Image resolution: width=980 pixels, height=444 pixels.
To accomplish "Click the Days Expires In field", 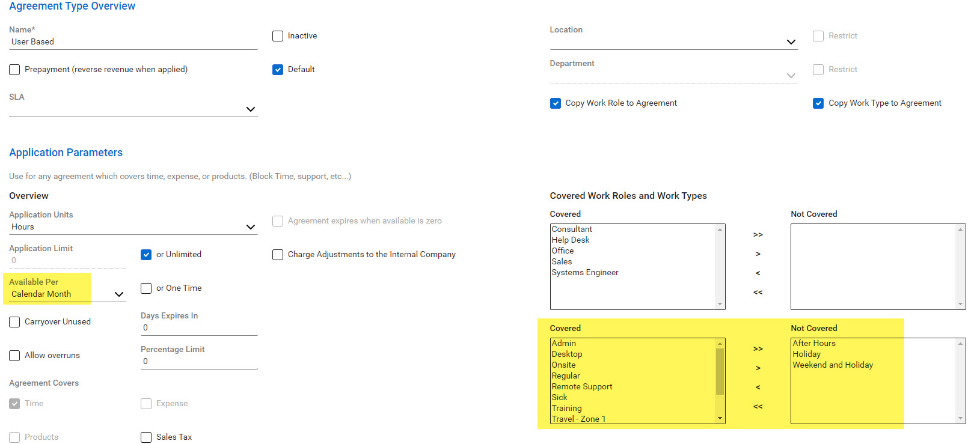I will pyautogui.click(x=199, y=328).
